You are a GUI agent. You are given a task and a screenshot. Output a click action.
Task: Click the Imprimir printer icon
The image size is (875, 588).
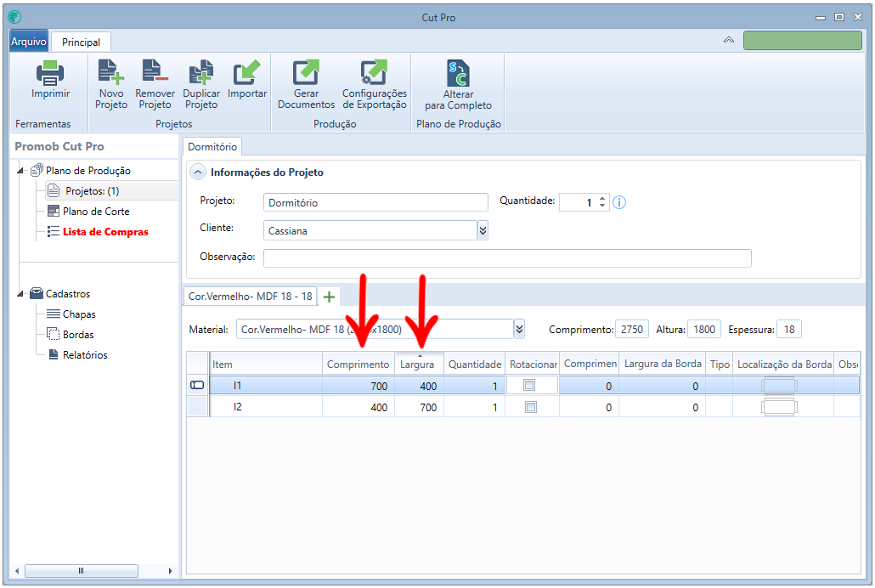pyautogui.click(x=50, y=73)
